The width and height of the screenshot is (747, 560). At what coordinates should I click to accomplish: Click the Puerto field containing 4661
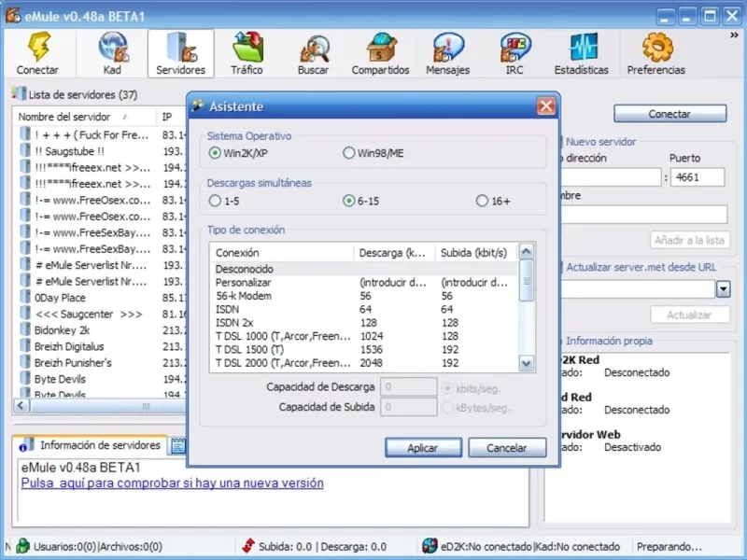point(698,177)
